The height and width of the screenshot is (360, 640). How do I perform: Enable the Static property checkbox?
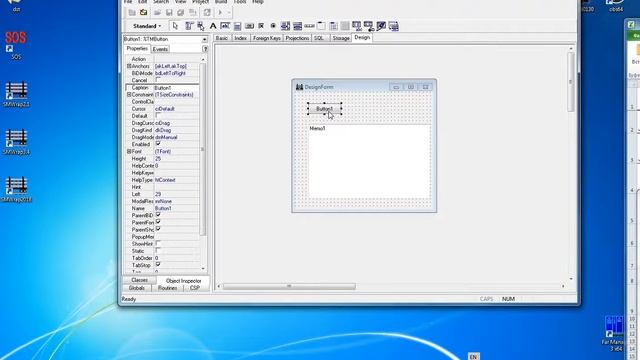[x=158, y=251]
